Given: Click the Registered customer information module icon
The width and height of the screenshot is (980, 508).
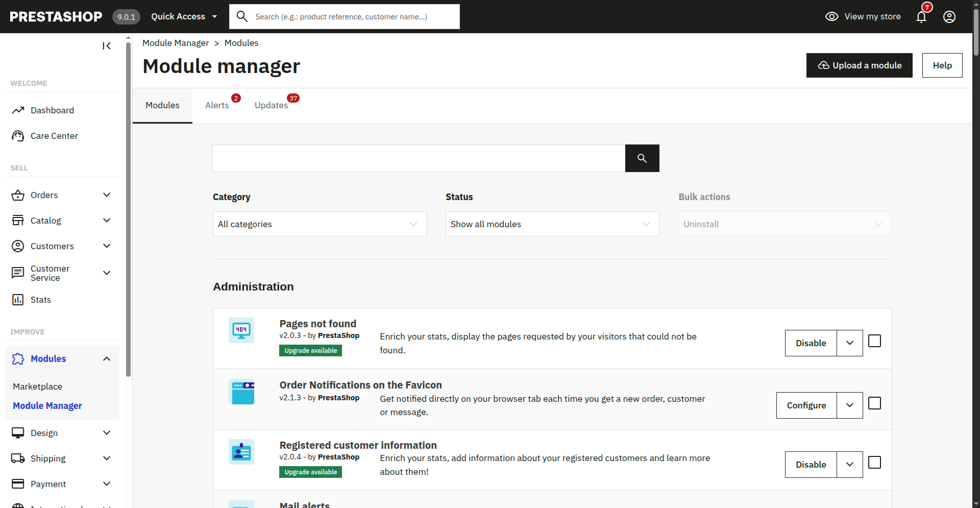Looking at the screenshot, I should tap(241, 452).
